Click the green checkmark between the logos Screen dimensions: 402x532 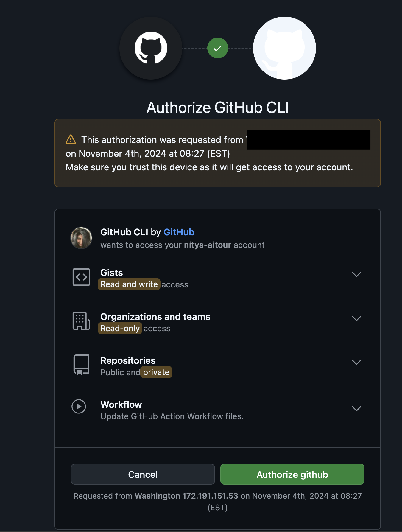(x=217, y=48)
